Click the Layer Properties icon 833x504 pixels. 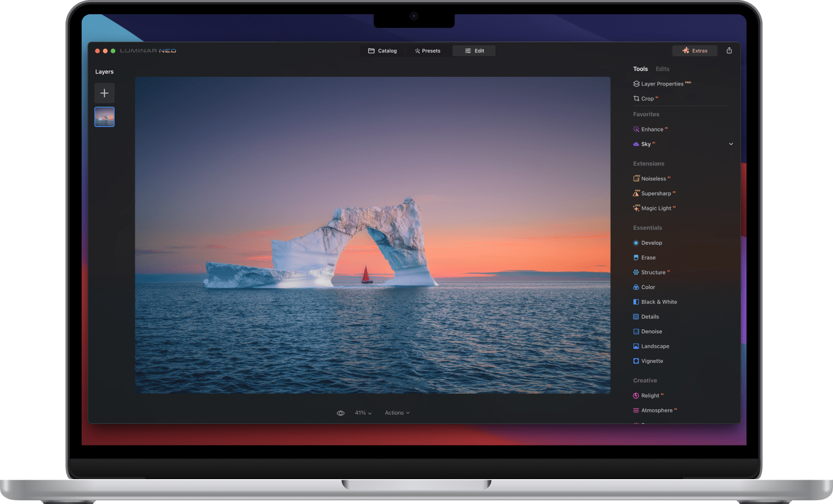click(x=636, y=84)
